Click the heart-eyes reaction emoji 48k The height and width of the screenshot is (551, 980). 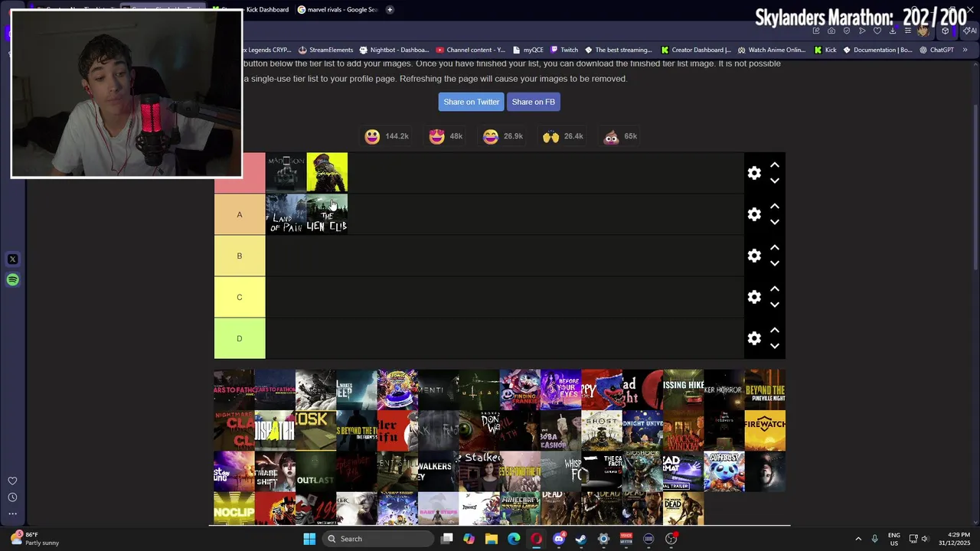[436, 136]
